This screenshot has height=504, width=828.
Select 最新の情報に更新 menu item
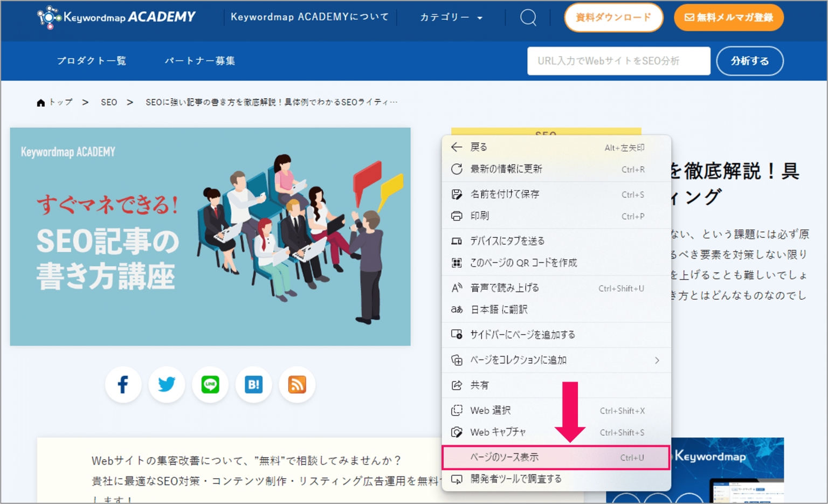coord(556,169)
